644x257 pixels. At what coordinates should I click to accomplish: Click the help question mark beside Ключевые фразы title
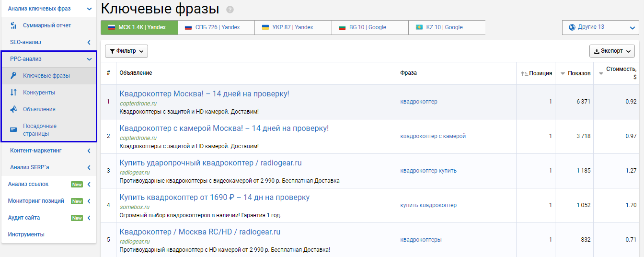click(230, 10)
